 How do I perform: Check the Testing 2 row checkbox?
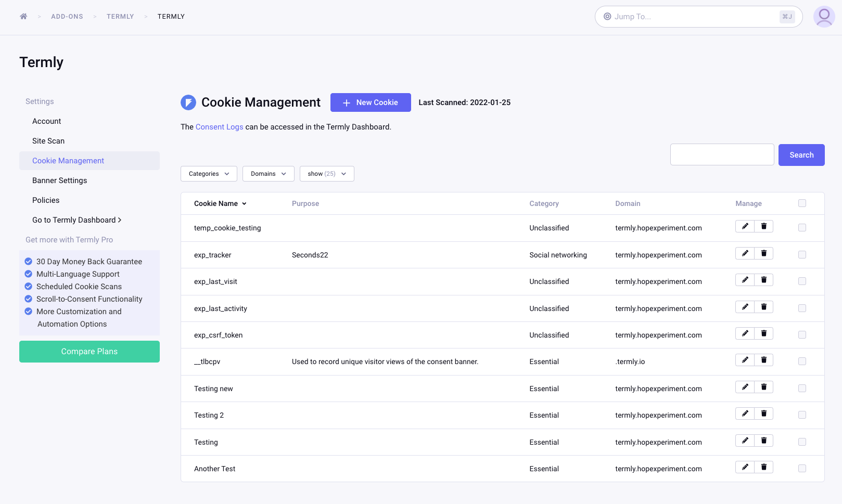click(x=802, y=415)
